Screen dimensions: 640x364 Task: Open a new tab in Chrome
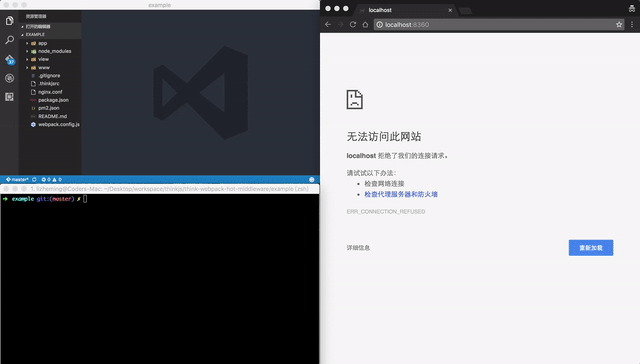(465, 11)
